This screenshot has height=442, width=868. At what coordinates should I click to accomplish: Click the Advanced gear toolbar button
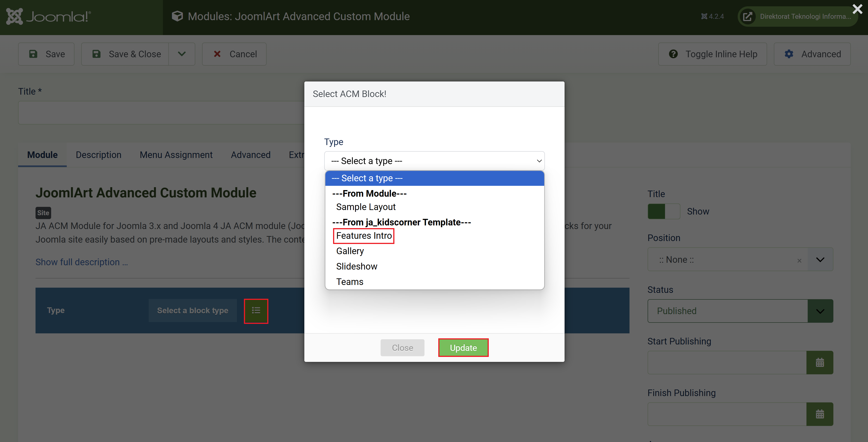coord(812,54)
